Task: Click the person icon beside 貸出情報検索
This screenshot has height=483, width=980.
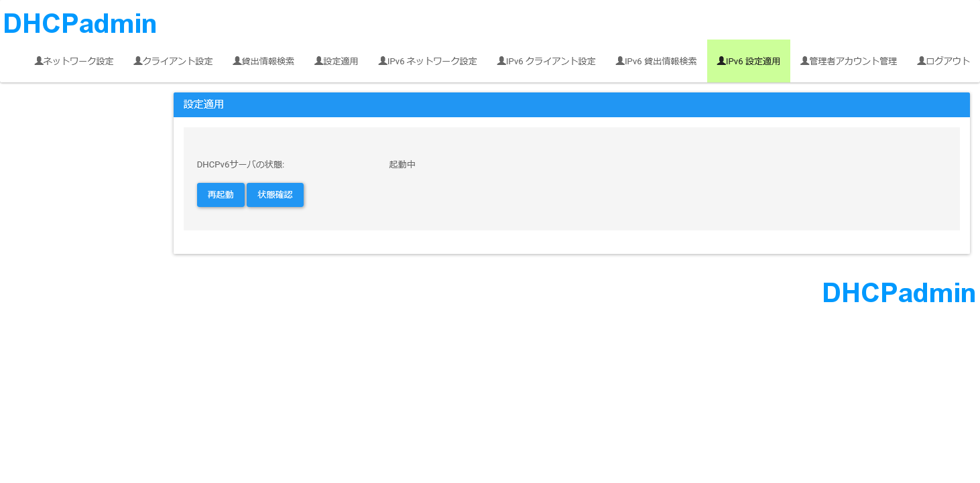Action: (237, 61)
